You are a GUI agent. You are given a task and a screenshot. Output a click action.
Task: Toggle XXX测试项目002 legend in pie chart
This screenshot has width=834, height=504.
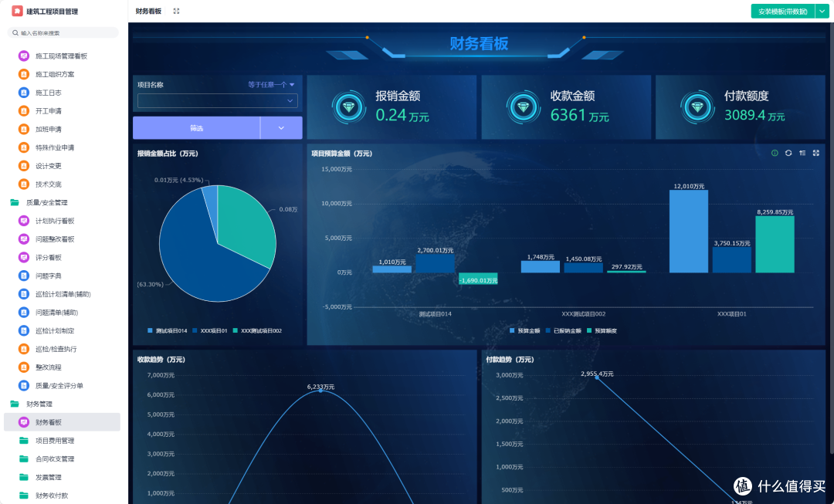257,330
